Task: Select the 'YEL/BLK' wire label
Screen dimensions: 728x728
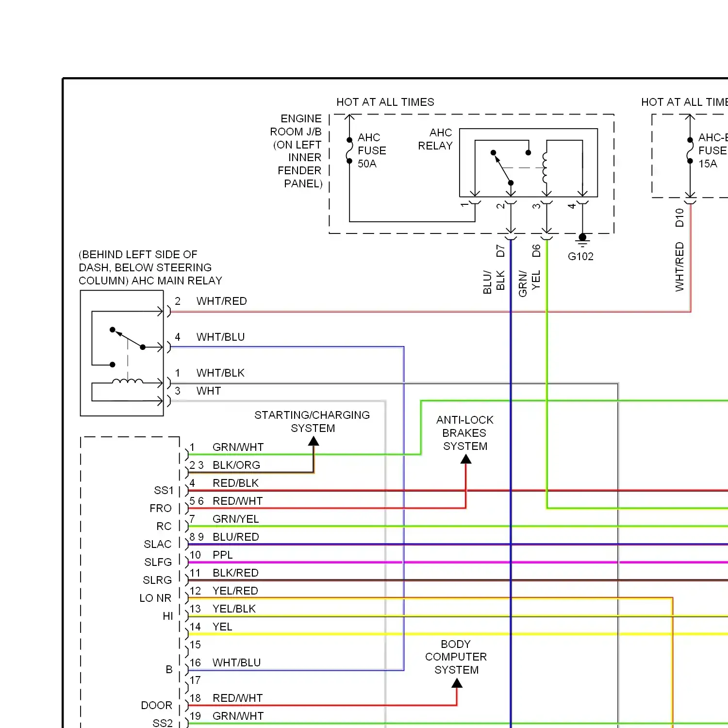Action: (234, 609)
